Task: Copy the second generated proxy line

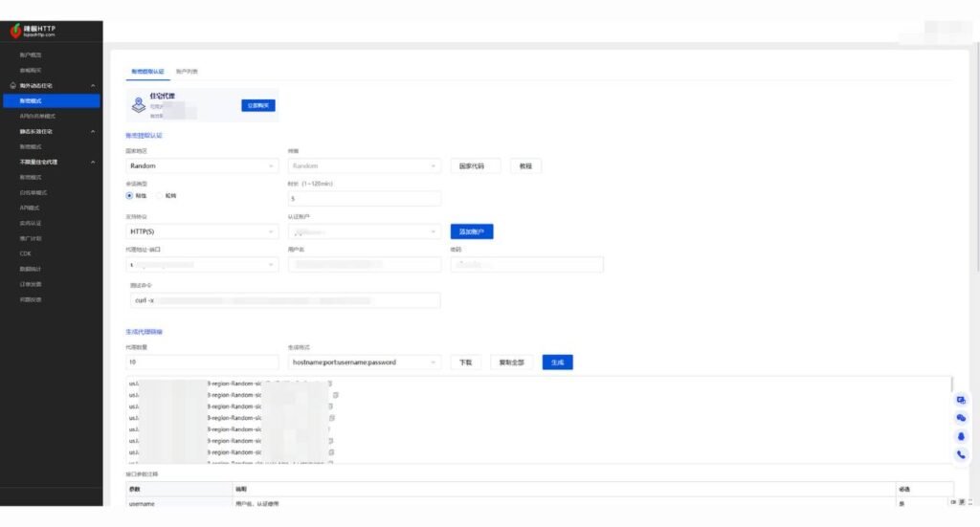Action: pos(335,395)
